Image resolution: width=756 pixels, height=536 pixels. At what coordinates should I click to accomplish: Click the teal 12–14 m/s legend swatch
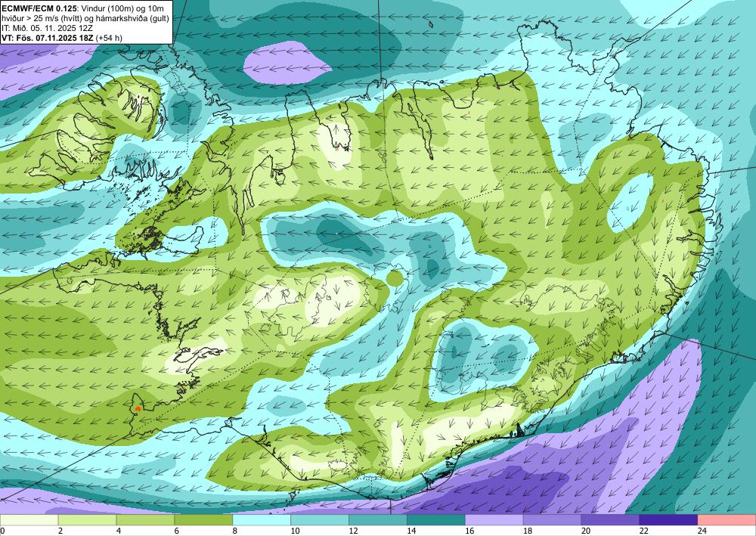(x=378, y=520)
